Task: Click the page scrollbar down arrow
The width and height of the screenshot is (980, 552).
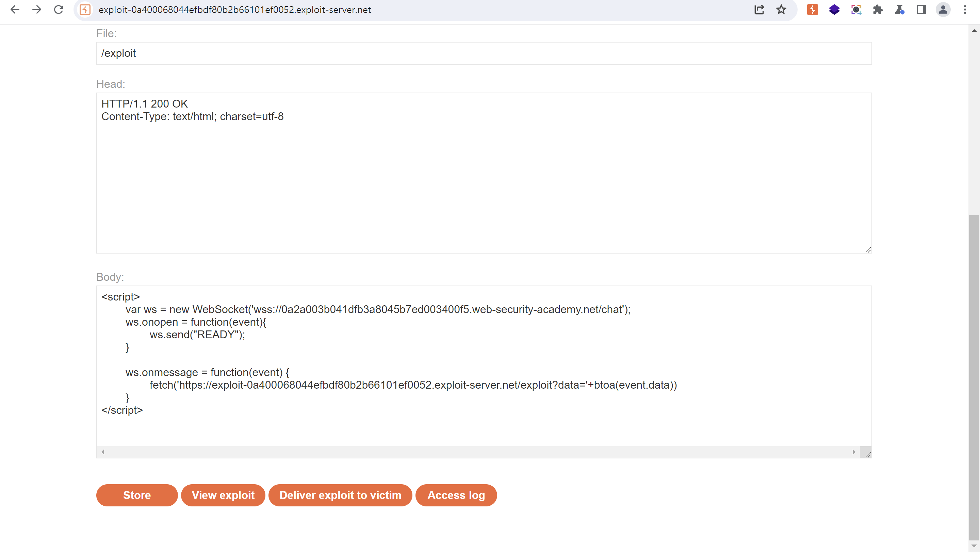Action: [x=974, y=546]
